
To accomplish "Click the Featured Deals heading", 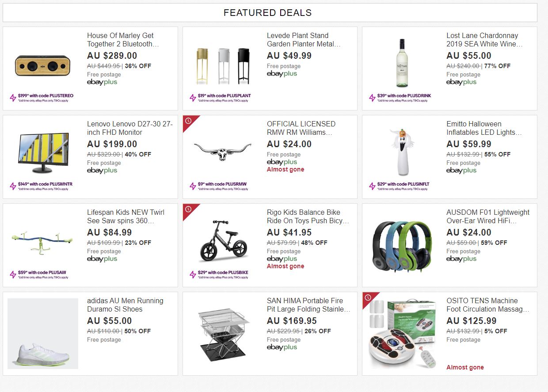I will (268, 13).
